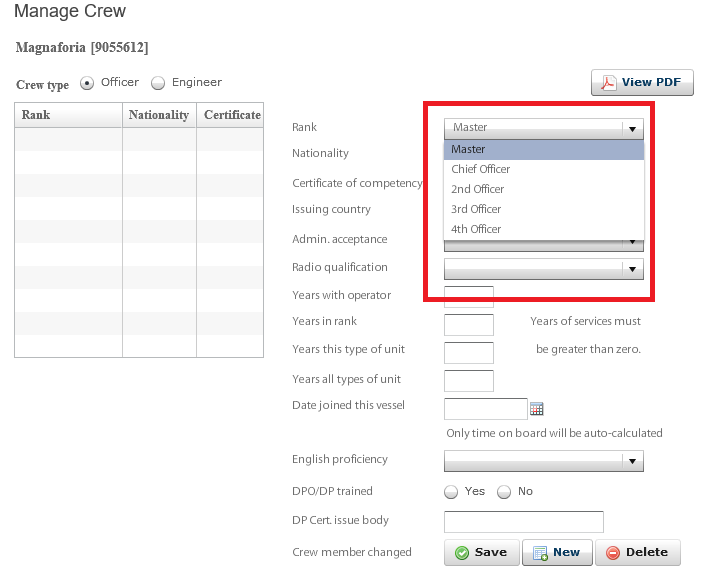Sort by the Certificate column header
727x582 pixels.
coord(230,115)
